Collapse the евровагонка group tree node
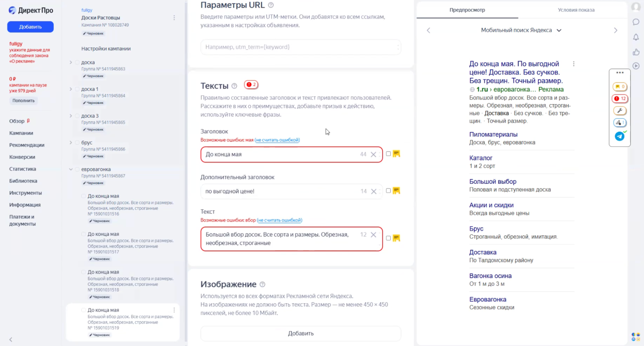Screen dimensions: 644x346 click(71, 169)
